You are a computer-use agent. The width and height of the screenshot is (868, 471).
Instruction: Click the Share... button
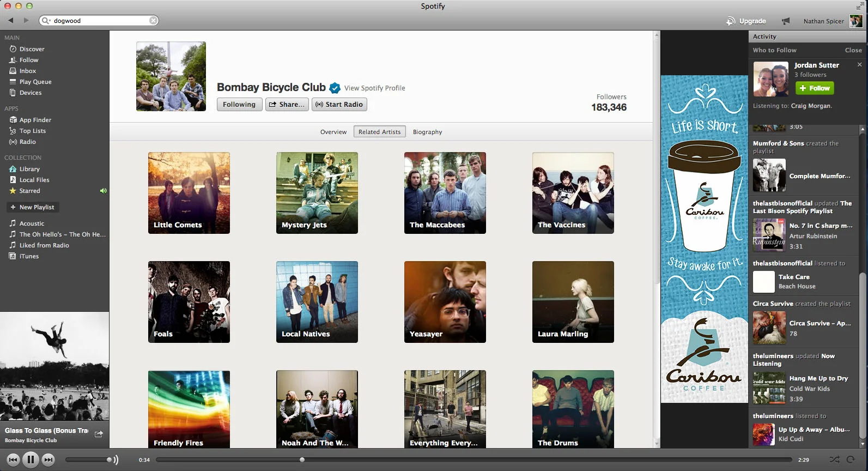click(x=287, y=105)
